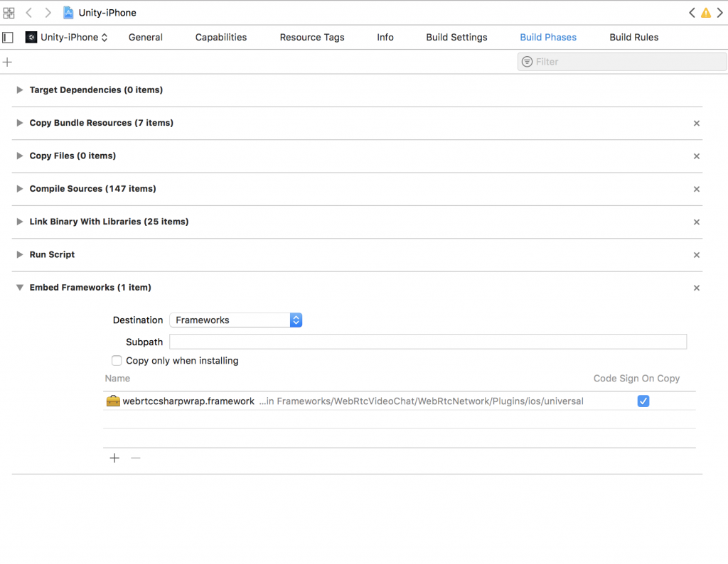Switch to the Build Settings tab
Screen dimensions: 728x564
tap(456, 38)
